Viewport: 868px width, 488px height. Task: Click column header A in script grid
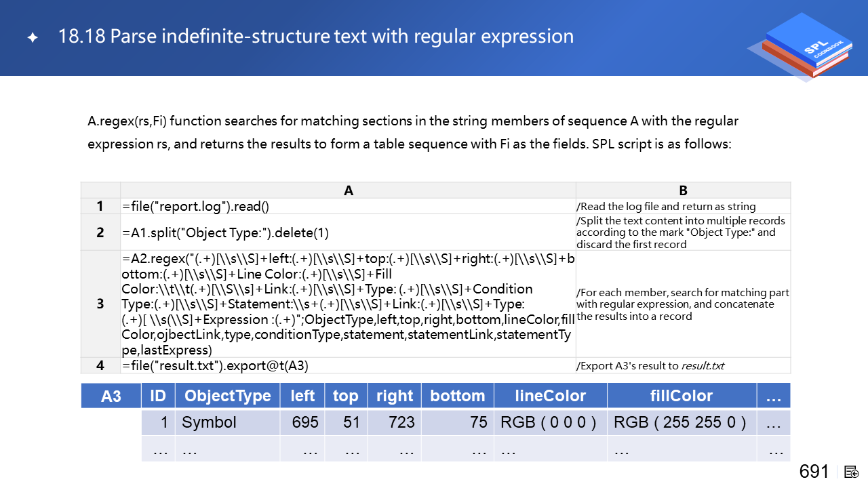[x=348, y=190]
